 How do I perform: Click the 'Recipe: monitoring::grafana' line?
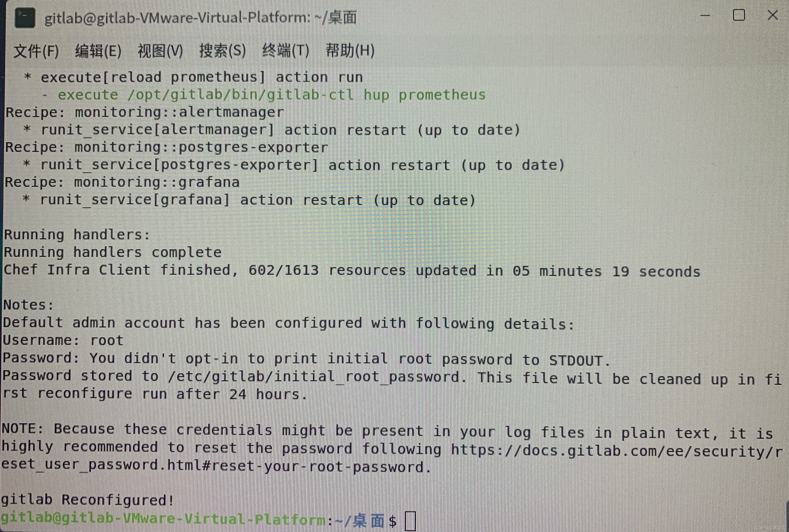pyautogui.click(x=122, y=182)
